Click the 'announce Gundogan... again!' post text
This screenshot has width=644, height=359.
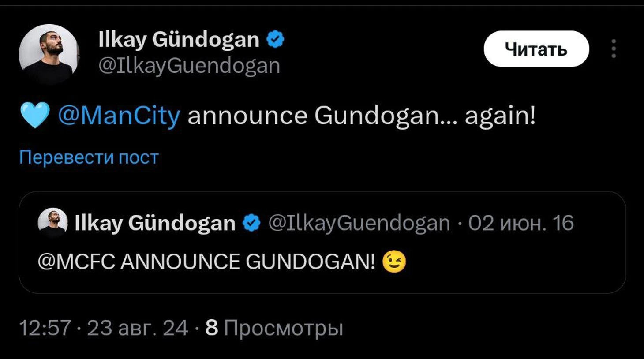[x=361, y=116]
